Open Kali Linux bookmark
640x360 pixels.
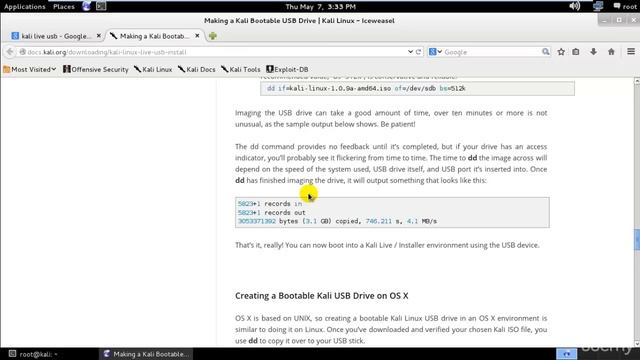(x=153, y=69)
